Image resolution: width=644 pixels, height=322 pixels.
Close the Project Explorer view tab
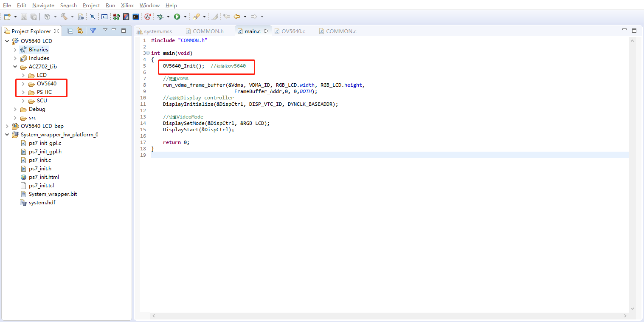(56, 31)
